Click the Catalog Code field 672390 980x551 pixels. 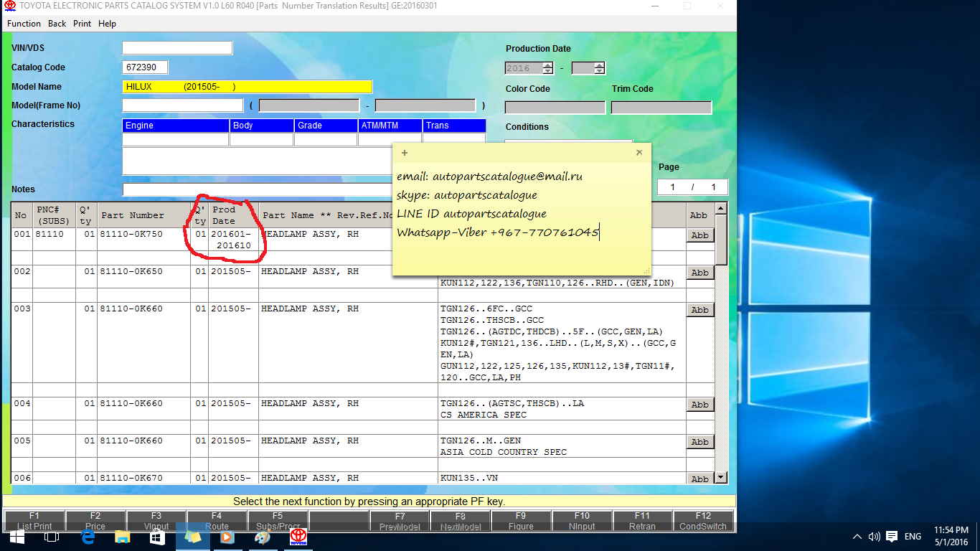[145, 67]
